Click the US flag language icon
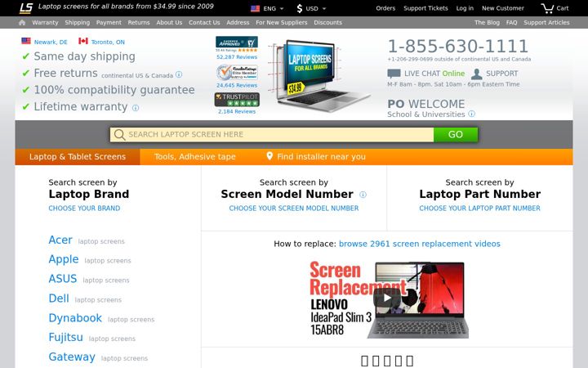This screenshot has width=588, height=368. click(255, 8)
